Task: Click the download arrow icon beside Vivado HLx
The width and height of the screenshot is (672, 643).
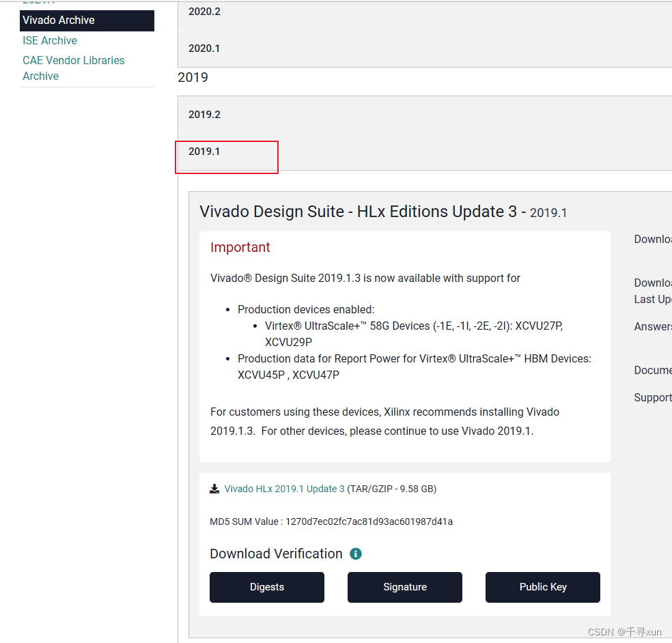Action: pyautogui.click(x=214, y=489)
